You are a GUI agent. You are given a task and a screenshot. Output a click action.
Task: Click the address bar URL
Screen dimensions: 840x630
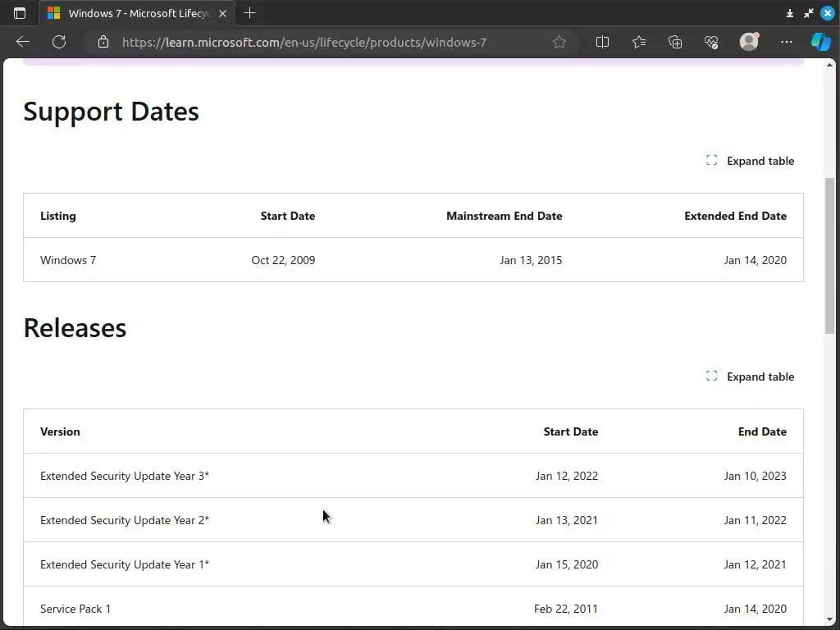click(304, 42)
